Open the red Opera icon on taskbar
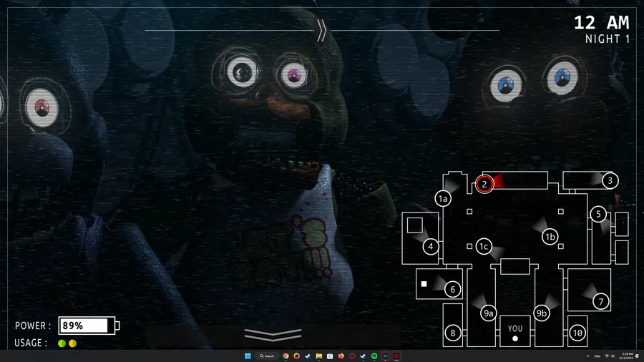Viewport: 644px width, 362px height. pyautogui.click(x=352, y=356)
